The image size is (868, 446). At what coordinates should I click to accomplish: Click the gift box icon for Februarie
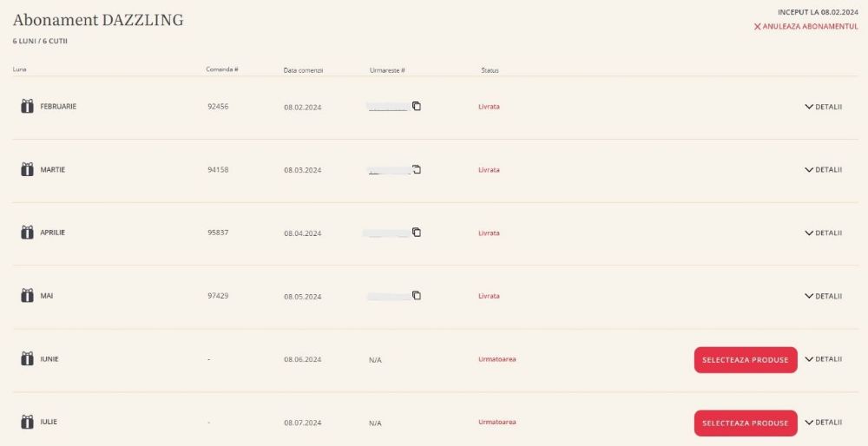27,106
